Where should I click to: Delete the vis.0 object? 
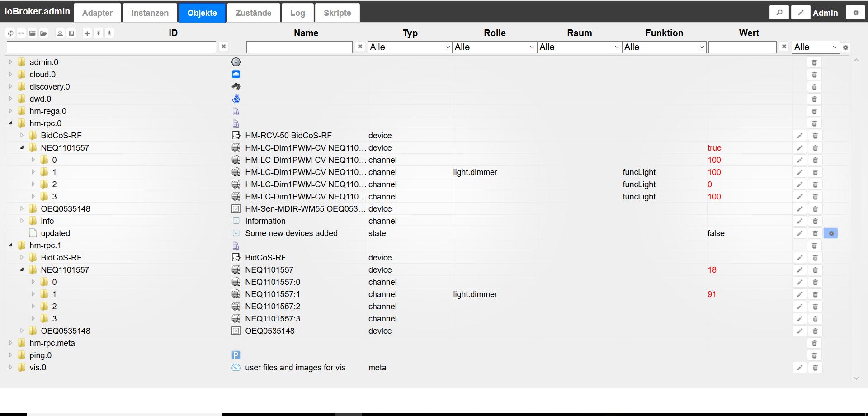pyautogui.click(x=815, y=368)
